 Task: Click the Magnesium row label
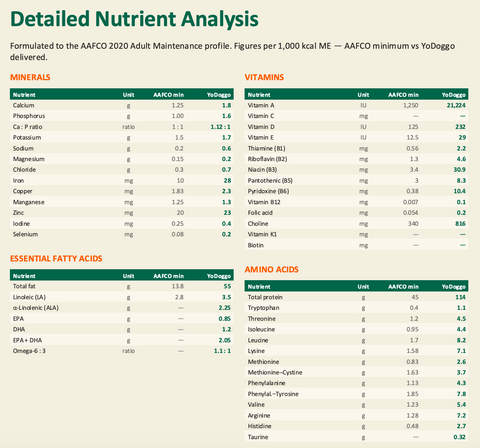(x=29, y=159)
